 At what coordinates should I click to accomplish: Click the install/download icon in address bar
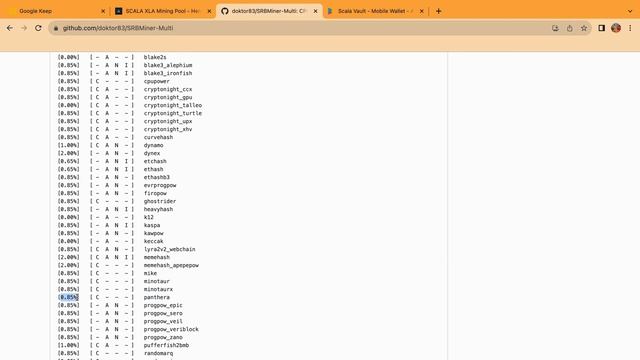click(x=555, y=28)
